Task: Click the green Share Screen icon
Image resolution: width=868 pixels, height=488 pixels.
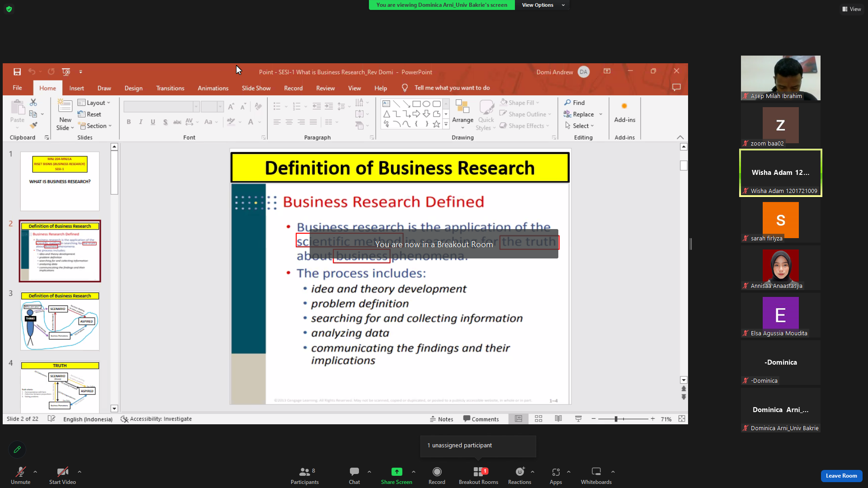Action: (396, 472)
